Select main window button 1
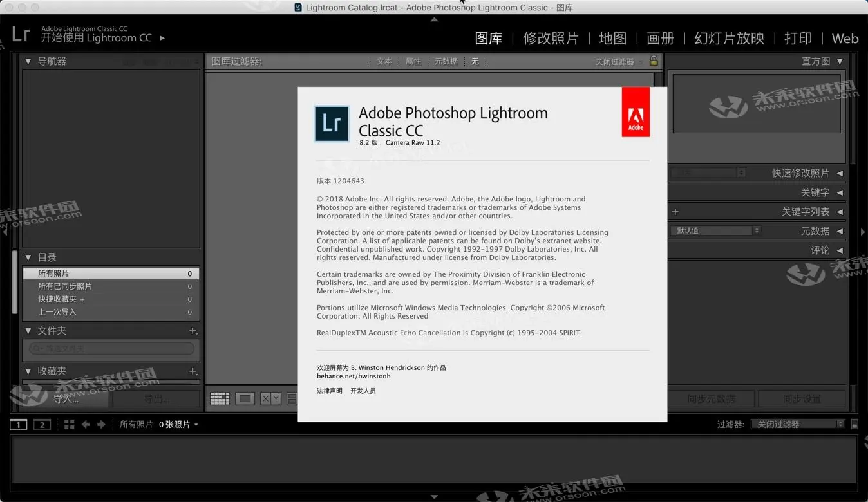Screen dimensions: 868x502 click(x=19, y=424)
